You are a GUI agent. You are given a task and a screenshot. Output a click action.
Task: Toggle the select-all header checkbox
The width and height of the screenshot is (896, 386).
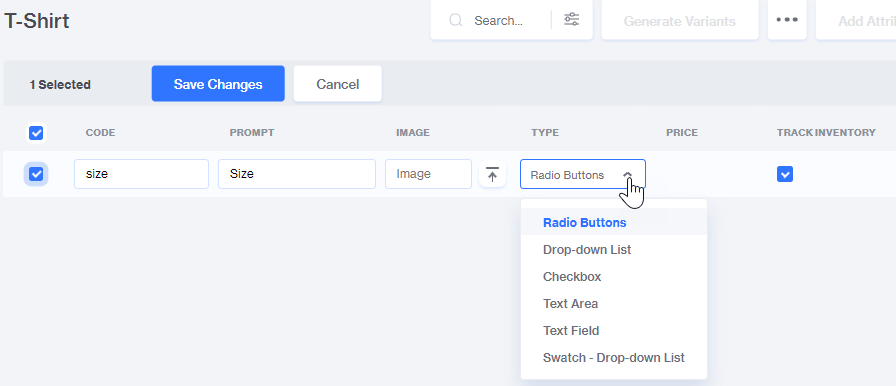(x=36, y=133)
